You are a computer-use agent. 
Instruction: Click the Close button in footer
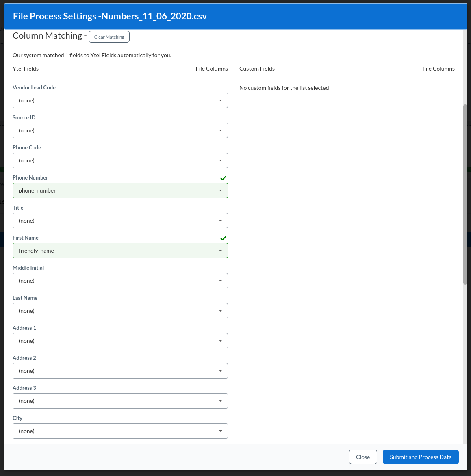pyautogui.click(x=363, y=457)
